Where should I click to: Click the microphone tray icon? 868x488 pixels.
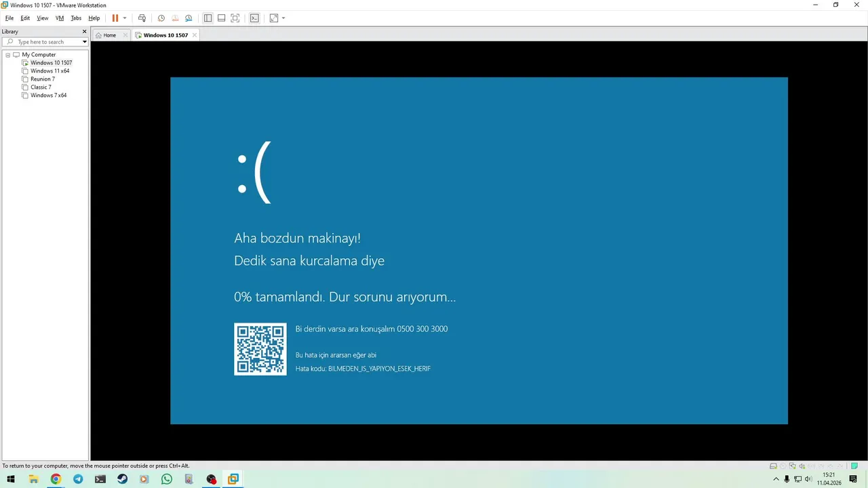[x=787, y=479]
